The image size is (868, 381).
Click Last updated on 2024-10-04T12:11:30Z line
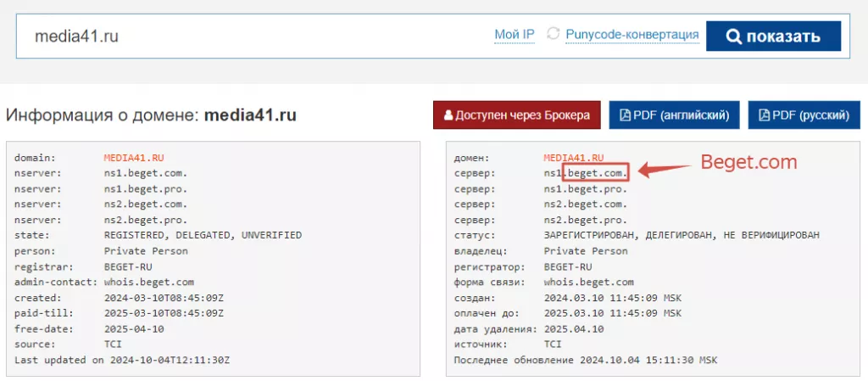[122, 360]
